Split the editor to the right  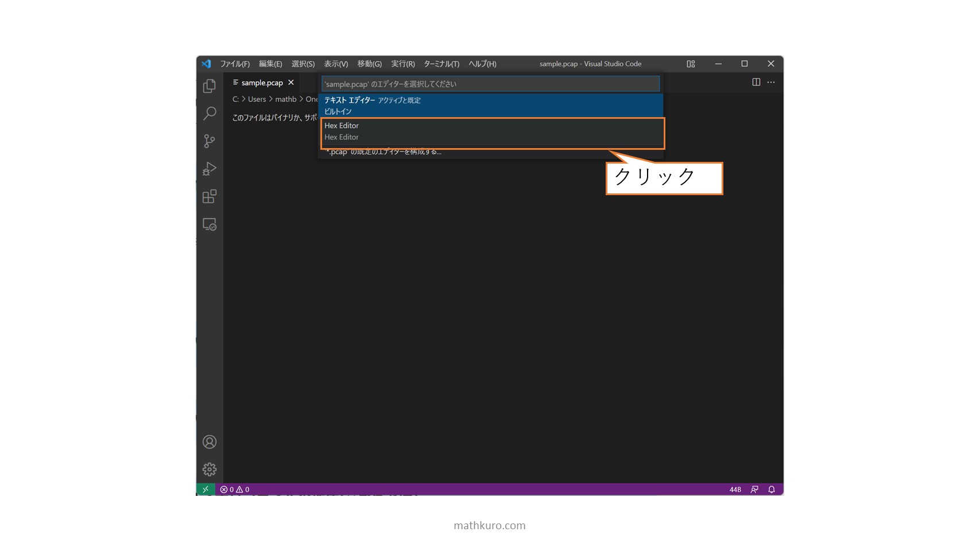756,82
